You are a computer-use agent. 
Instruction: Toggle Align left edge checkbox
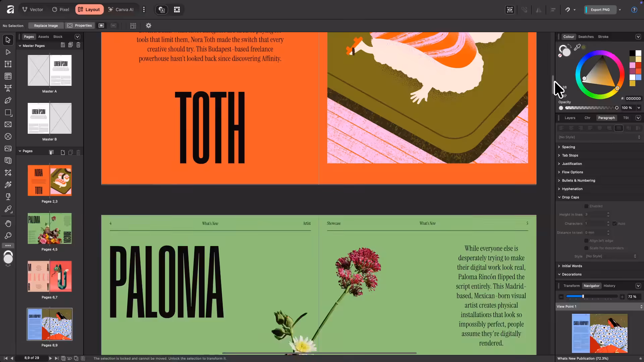(x=586, y=241)
